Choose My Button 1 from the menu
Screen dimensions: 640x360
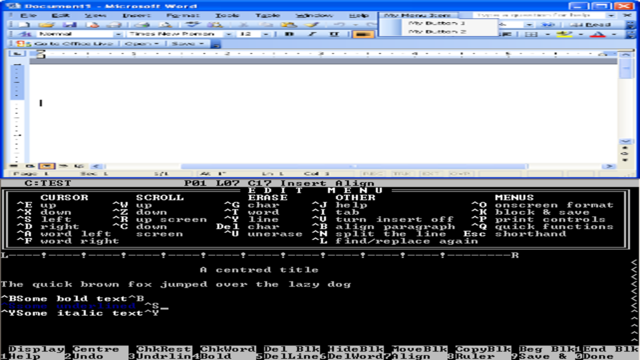click(437, 23)
